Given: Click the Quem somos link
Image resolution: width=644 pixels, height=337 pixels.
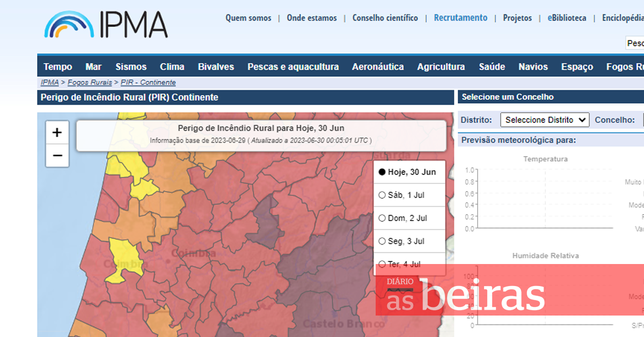Looking at the screenshot, I should [248, 18].
